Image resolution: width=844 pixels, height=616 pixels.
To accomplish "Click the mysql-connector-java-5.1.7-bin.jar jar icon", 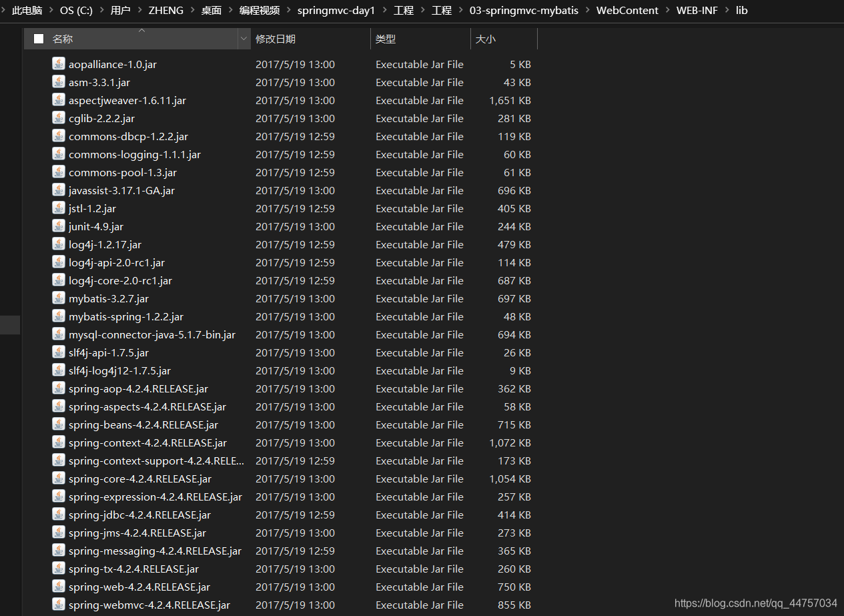I will pos(59,334).
